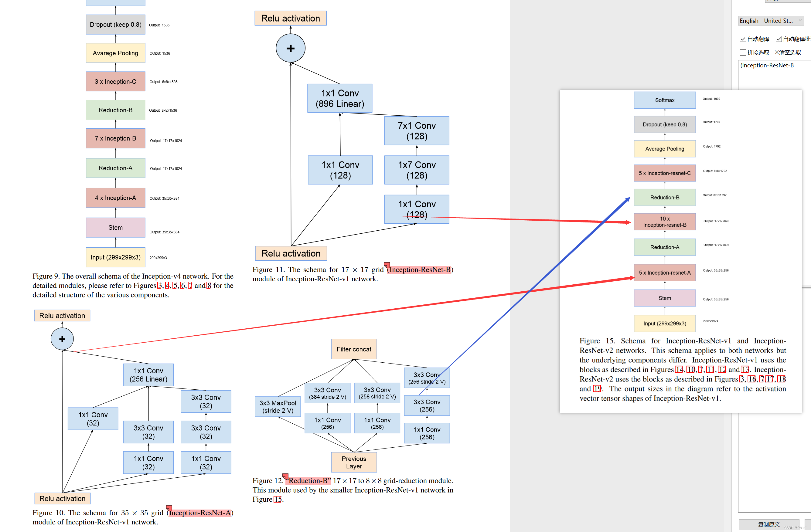Screen dimensions: 811x532
Task: Uncheck the 自动翻译 checkbox
Action: (x=743, y=39)
